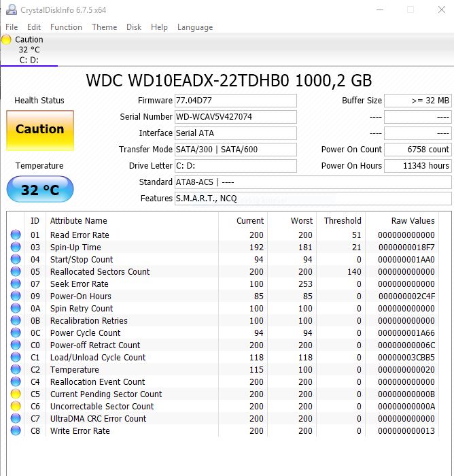Click raw value 00000003CBB5
This screenshot has height=476, width=454.
click(x=406, y=357)
